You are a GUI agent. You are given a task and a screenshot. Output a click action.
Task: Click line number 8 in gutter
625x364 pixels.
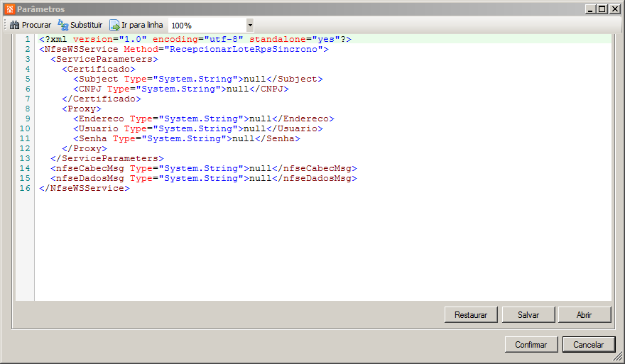[x=28, y=109]
